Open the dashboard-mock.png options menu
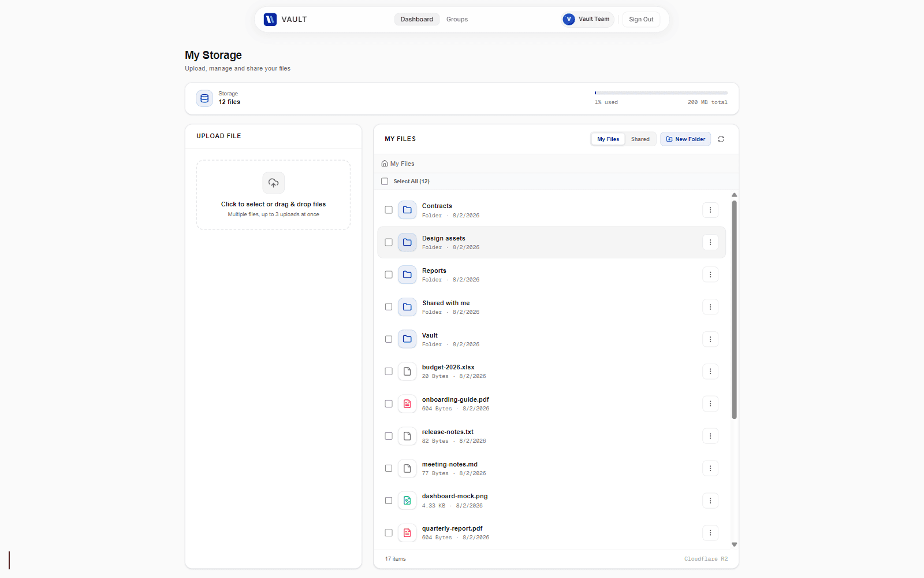The width and height of the screenshot is (924, 578). click(x=710, y=501)
